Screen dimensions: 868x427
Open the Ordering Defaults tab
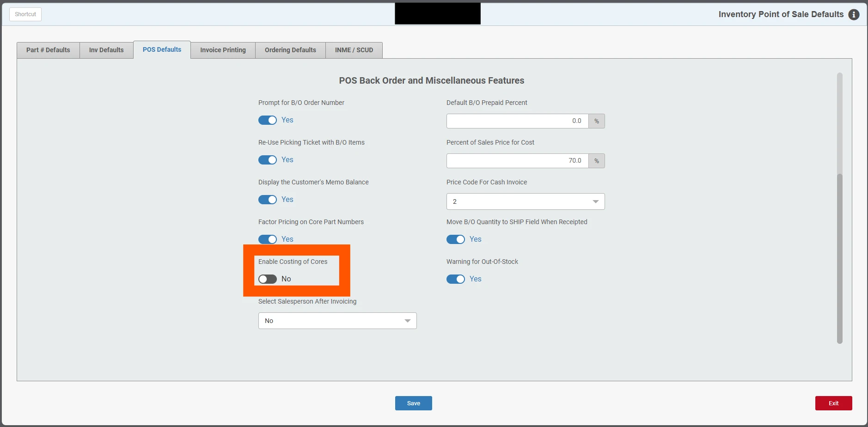290,50
